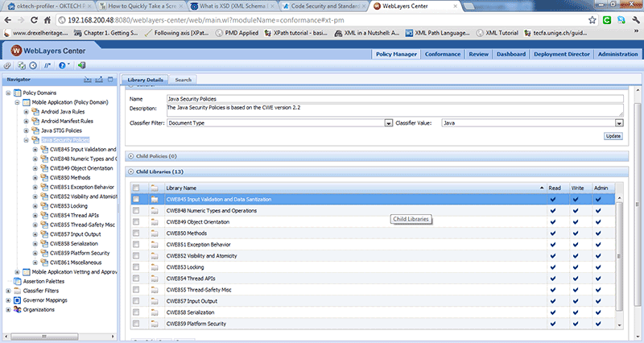Click the Assertion Palettes tree icon
644x343 pixels.
point(17,281)
